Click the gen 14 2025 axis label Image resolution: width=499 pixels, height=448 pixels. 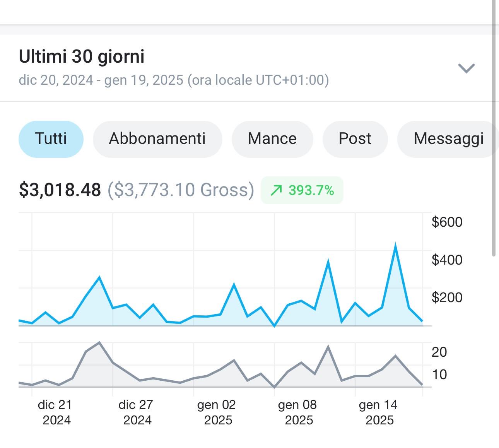coord(378,412)
